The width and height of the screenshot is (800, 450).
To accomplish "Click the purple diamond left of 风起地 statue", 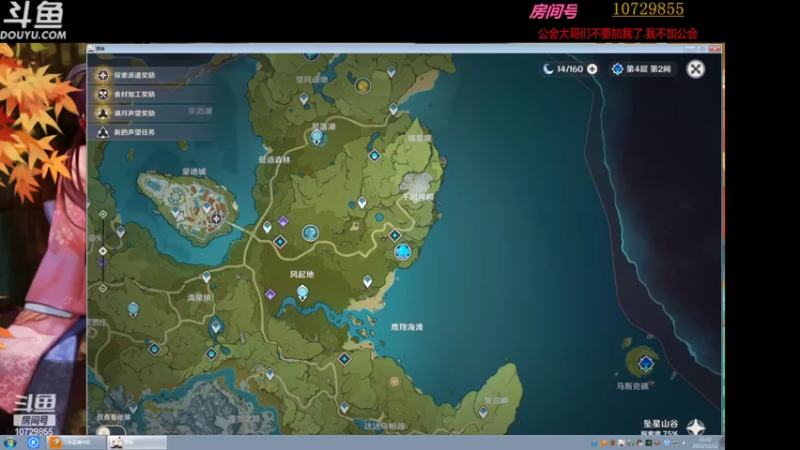I will click(x=270, y=294).
